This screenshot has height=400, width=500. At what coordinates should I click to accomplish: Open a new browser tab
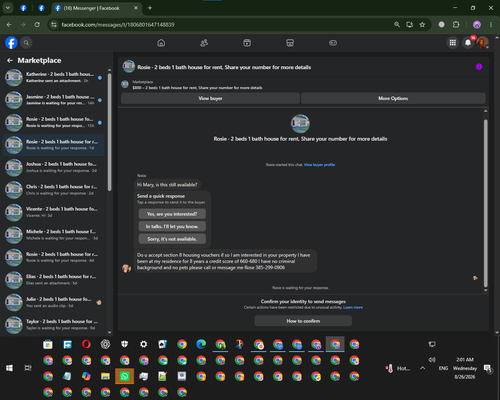coord(150,8)
